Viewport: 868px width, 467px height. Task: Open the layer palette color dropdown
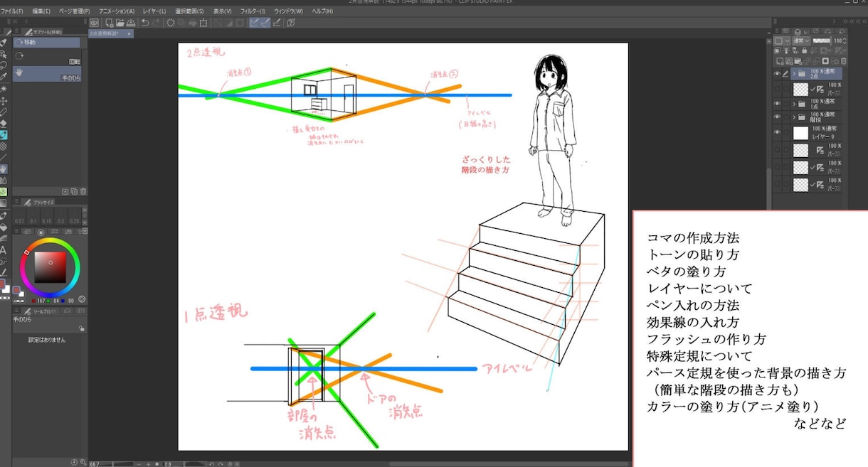click(782, 41)
